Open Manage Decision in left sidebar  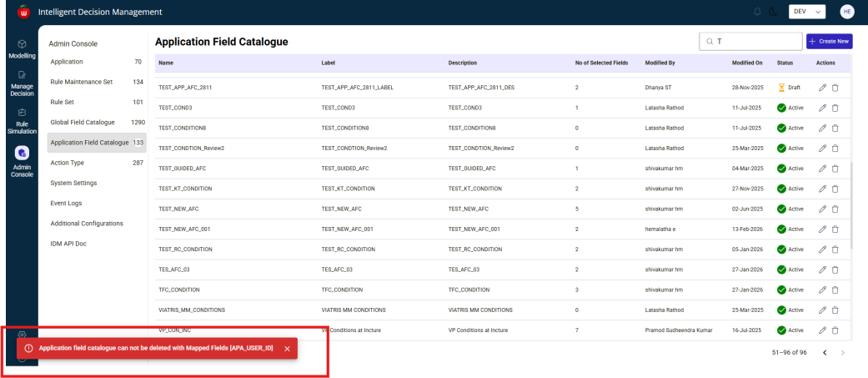[22, 83]
